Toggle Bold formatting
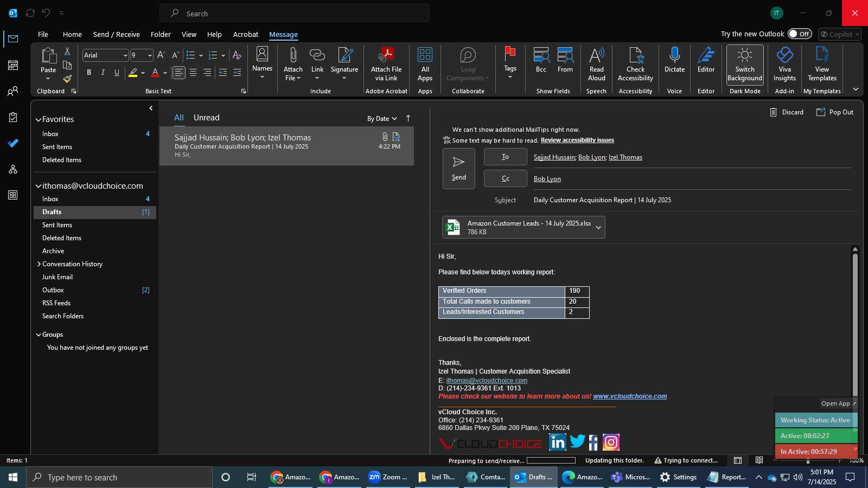 click(x=89, y=73)
